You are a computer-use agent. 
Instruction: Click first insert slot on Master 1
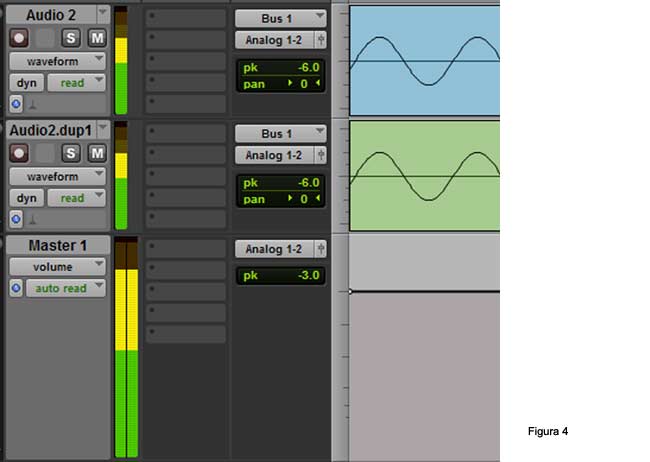(186, 249)
